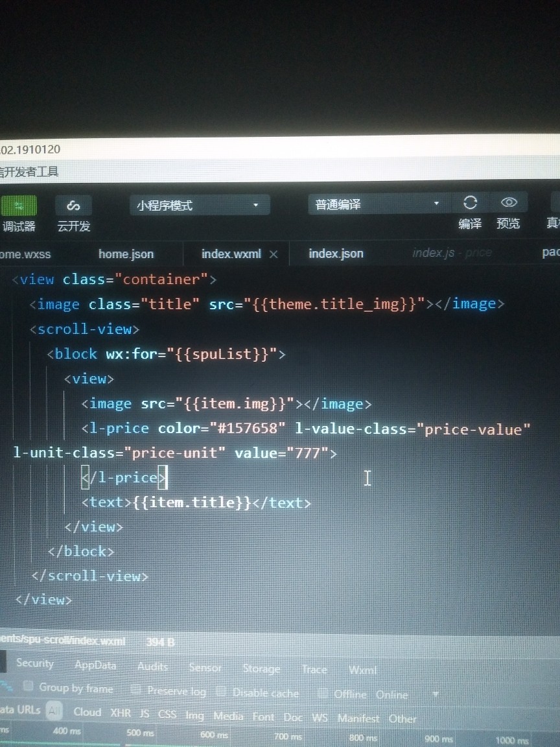
Task: Filter network requests by XHR
Action: pos(121,713)
